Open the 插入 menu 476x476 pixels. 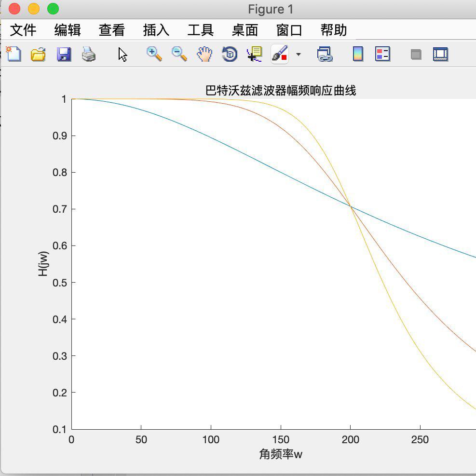156,30
